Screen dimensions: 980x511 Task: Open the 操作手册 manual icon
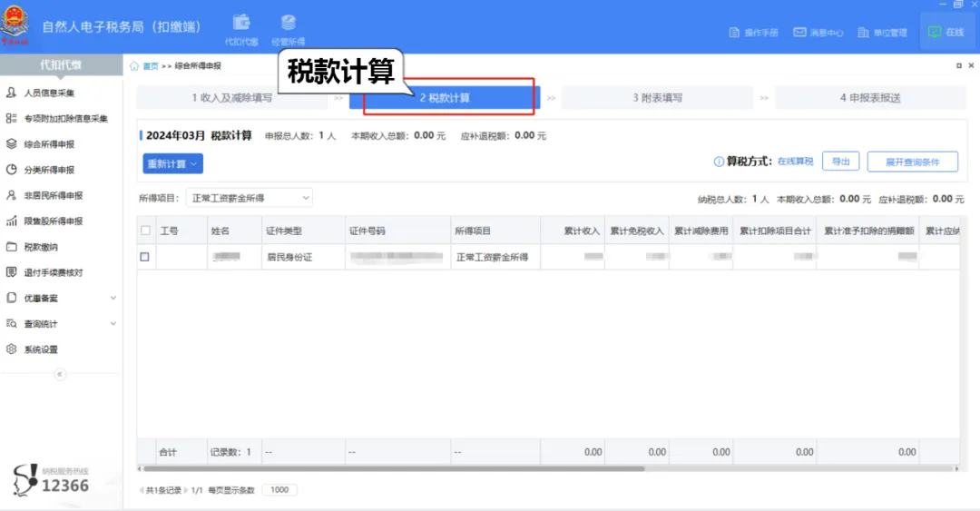tap(754, 33)
